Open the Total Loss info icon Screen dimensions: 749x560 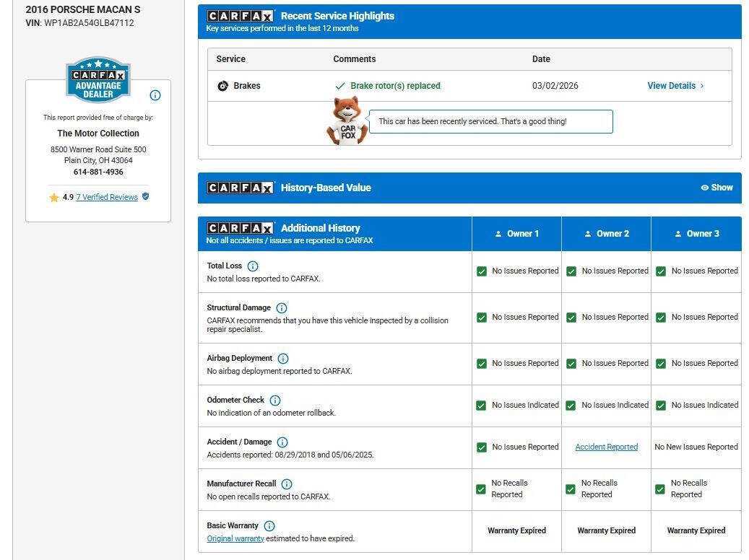tap(253, 266)
